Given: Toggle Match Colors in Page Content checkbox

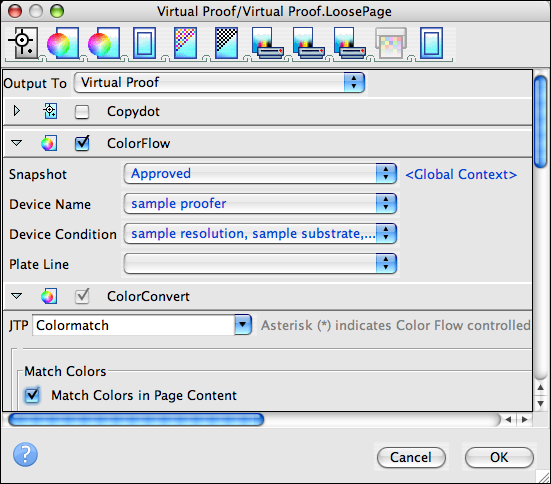Looking at the screenshot, I should [x=32, y=395].
